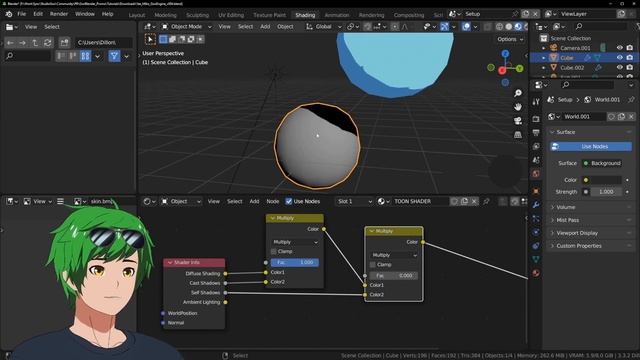Image resolution: width=640 pixels, height=360 pixels.
Task: Toggle file filtering funnel icon
Action: [x=114, y=56]
